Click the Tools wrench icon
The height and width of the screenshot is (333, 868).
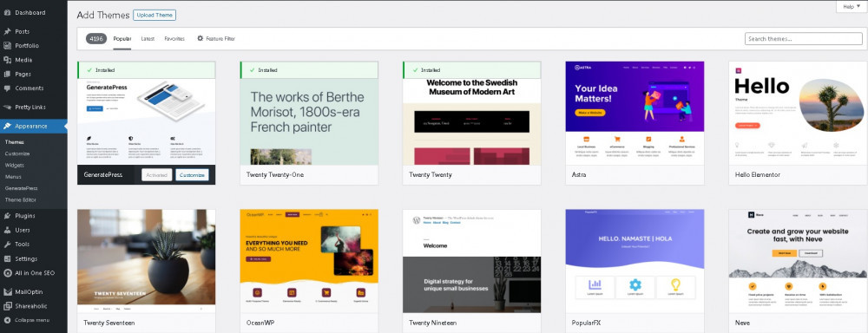(7, 244)
